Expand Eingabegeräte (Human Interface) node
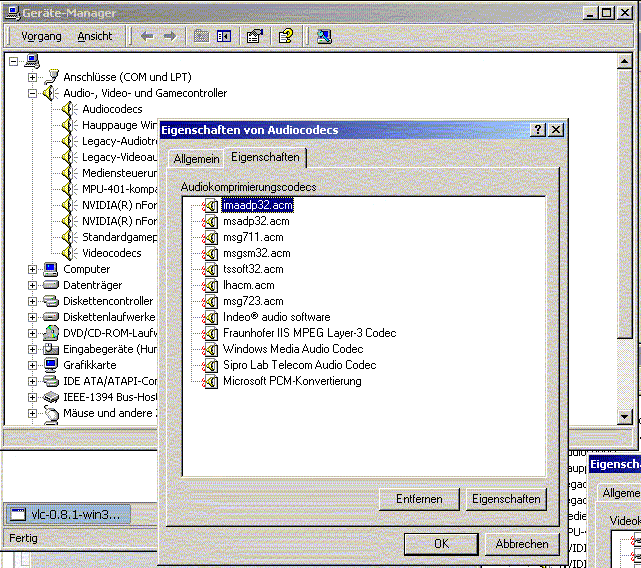 [x=32, y=349]
